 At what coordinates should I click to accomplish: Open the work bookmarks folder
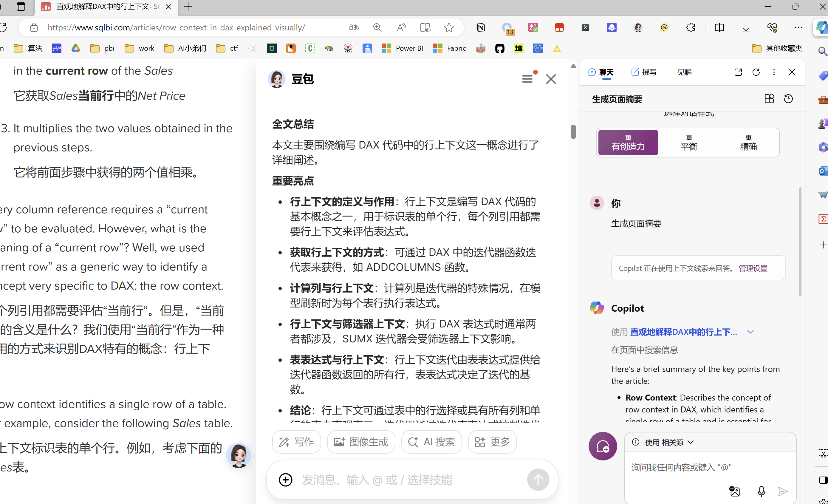pyautogui.click(x=139, y=48)
